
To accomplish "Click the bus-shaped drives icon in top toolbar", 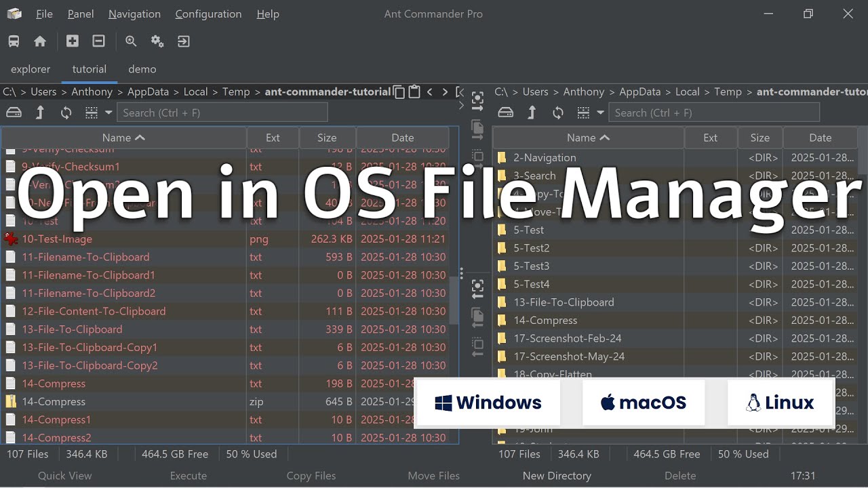I will click(14, 41).
